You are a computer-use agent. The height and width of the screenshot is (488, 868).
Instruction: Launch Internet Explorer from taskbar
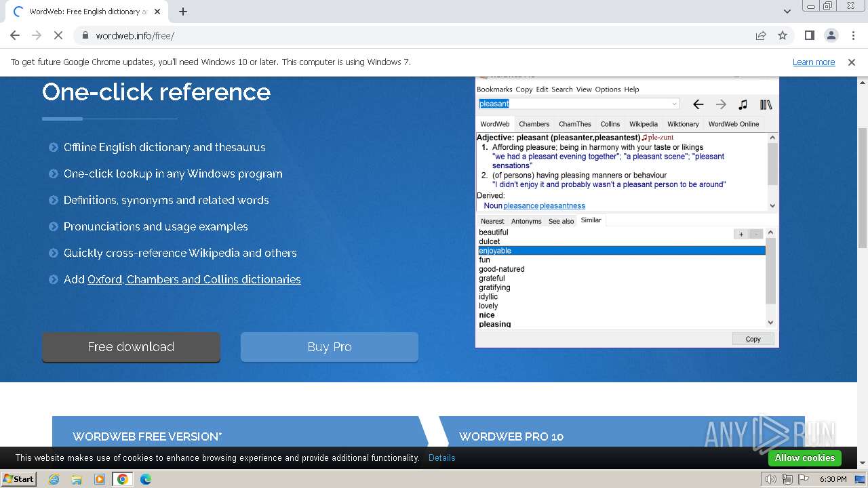point(54,479)
